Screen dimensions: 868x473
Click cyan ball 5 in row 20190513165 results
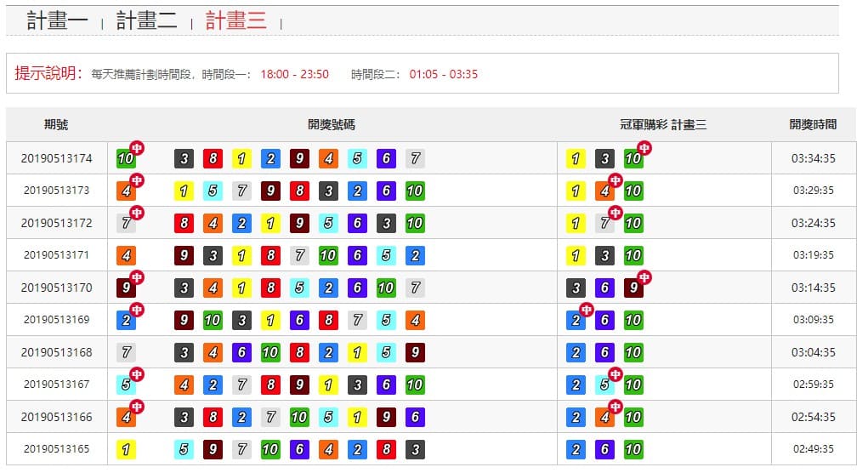pos(184,449)
